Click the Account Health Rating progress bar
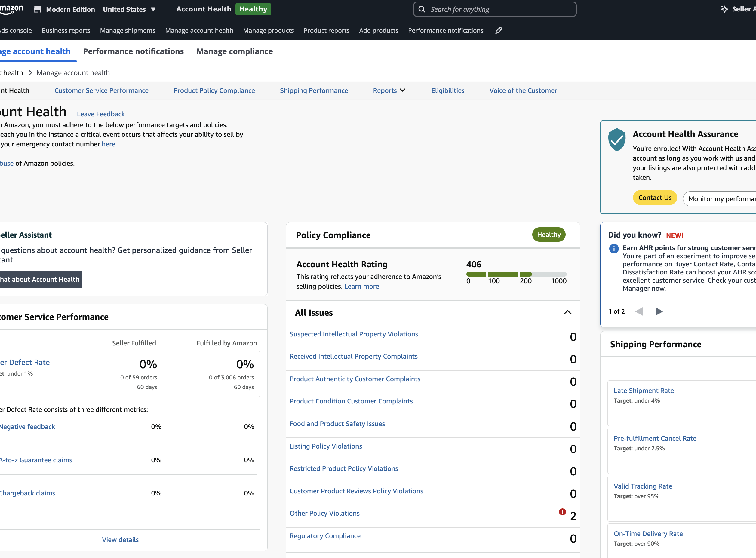The width and height of the screenshot is (756, 558). 516,274
